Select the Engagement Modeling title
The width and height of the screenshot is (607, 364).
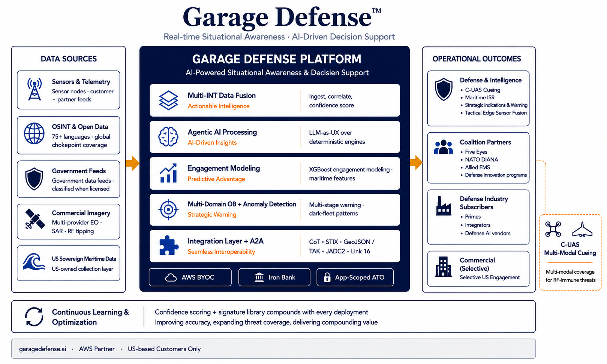tap(224, 168)
